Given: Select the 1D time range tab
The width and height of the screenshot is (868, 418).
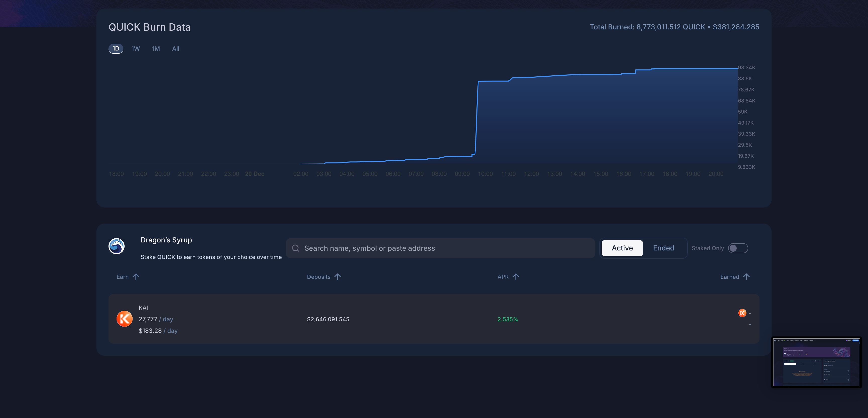Looking at the screenshot, I should (116, 48).
